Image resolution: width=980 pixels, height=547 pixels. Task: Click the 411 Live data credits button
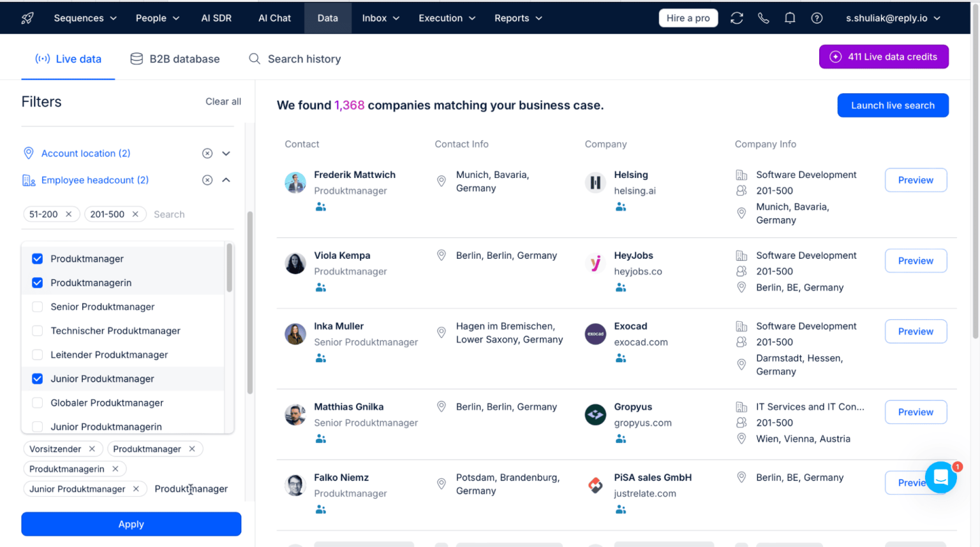tap(884, 57)
